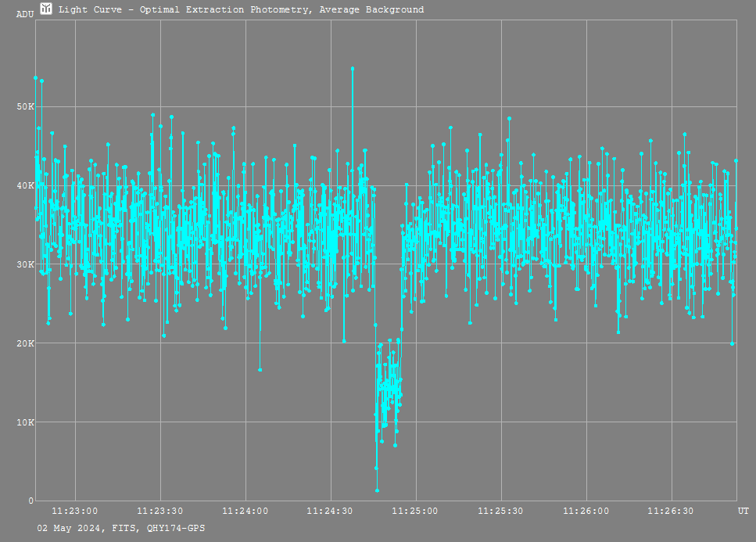Click the '02 May 2024, FITS, QHY174-GPS' footer text

[x=121, y=529]
